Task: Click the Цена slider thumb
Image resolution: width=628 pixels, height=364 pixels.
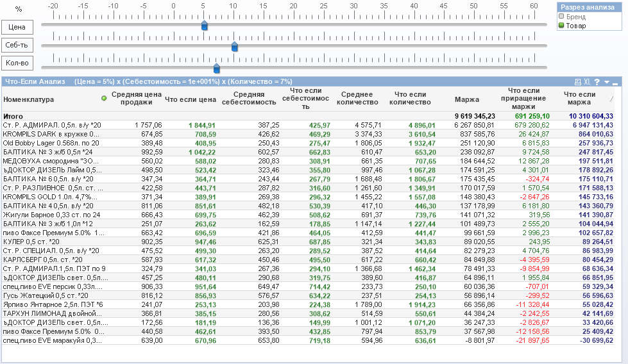Action: point(204,26)
